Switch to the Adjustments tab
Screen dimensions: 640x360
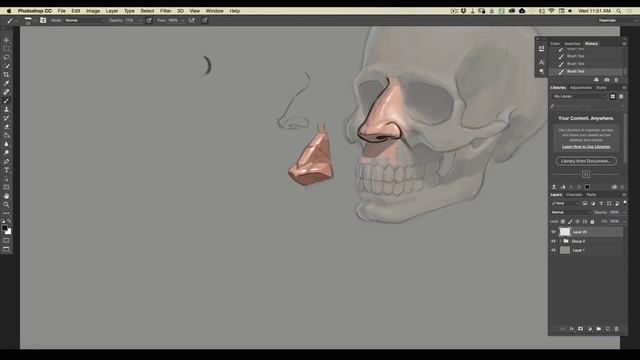[581, 88]
